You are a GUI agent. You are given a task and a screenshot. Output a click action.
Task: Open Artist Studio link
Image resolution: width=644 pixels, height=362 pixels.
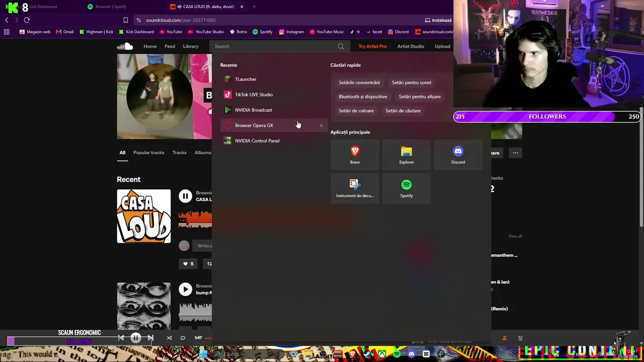click(411, 46)
